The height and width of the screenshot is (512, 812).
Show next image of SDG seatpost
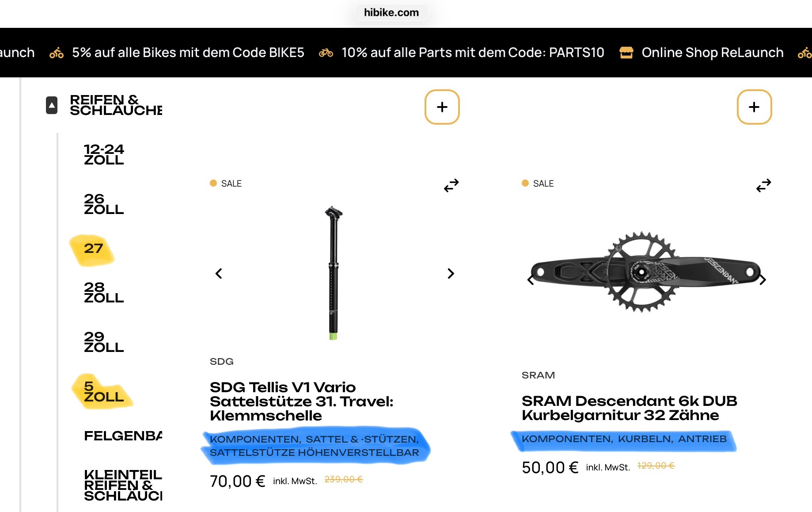tap(451, 274)
